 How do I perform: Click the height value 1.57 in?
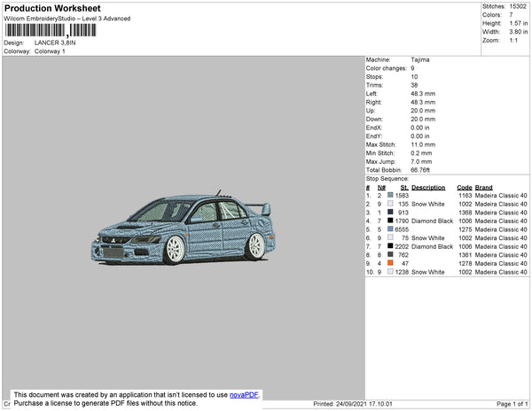click(x=519, y=23)
